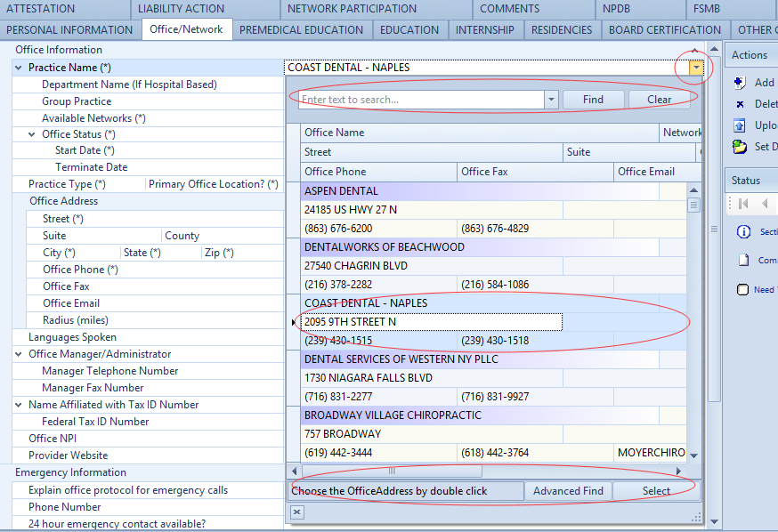Click the Office Fax column header
778x532 pixels.
(x=535, y=172)
